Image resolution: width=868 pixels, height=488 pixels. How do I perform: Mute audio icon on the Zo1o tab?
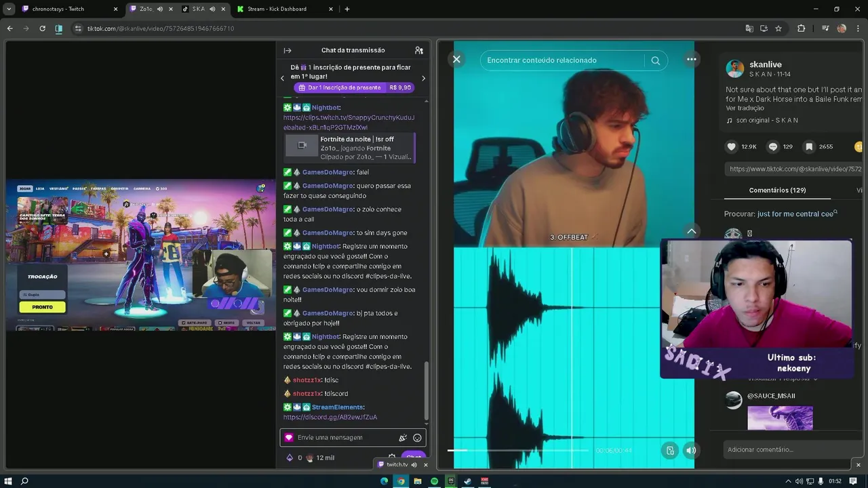(x=160, y=9)
